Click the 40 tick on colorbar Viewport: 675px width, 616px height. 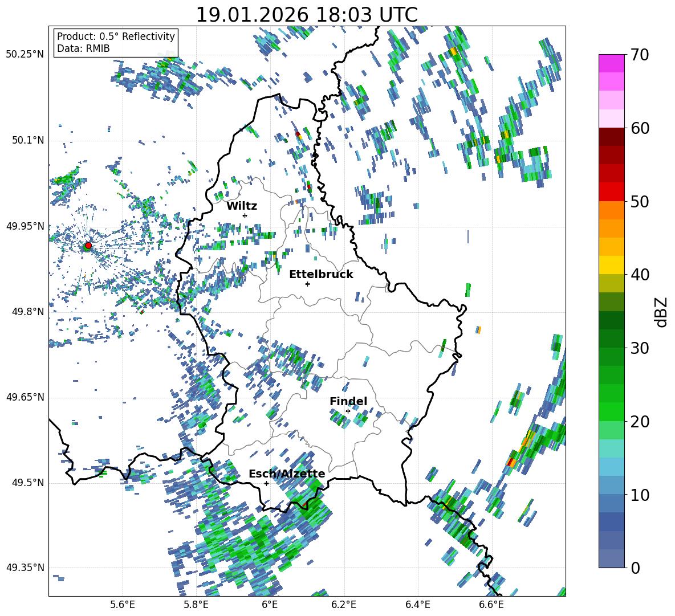[639, 275]
